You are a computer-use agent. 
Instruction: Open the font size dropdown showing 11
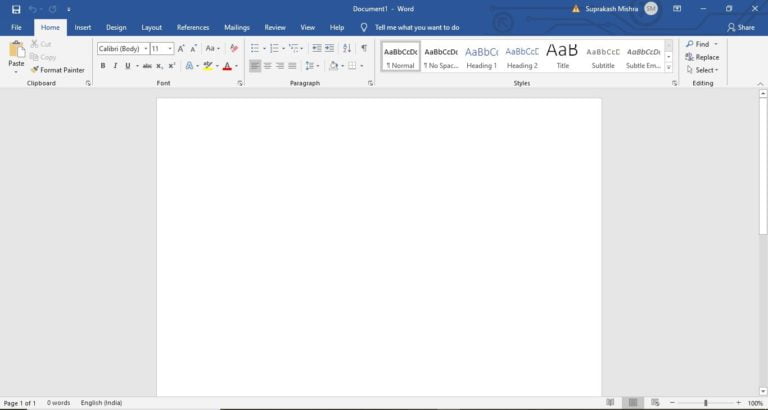(170, 48)
